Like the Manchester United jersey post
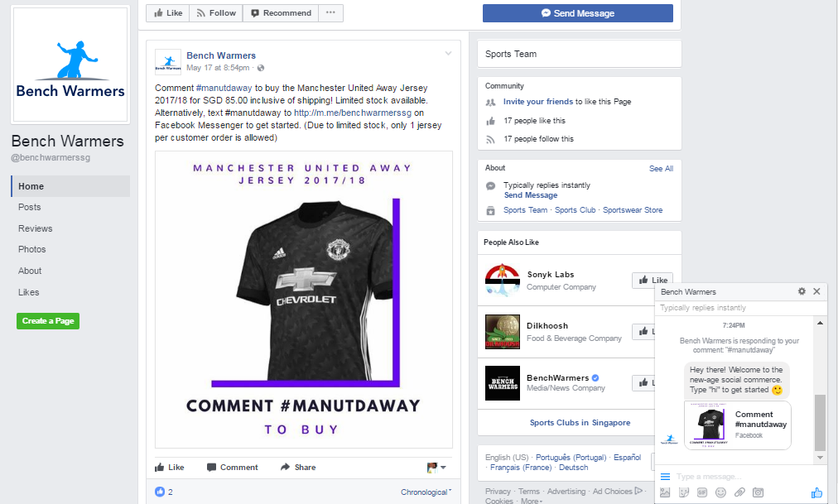Viewport: 838px width, 504px height. coord(170,467)
